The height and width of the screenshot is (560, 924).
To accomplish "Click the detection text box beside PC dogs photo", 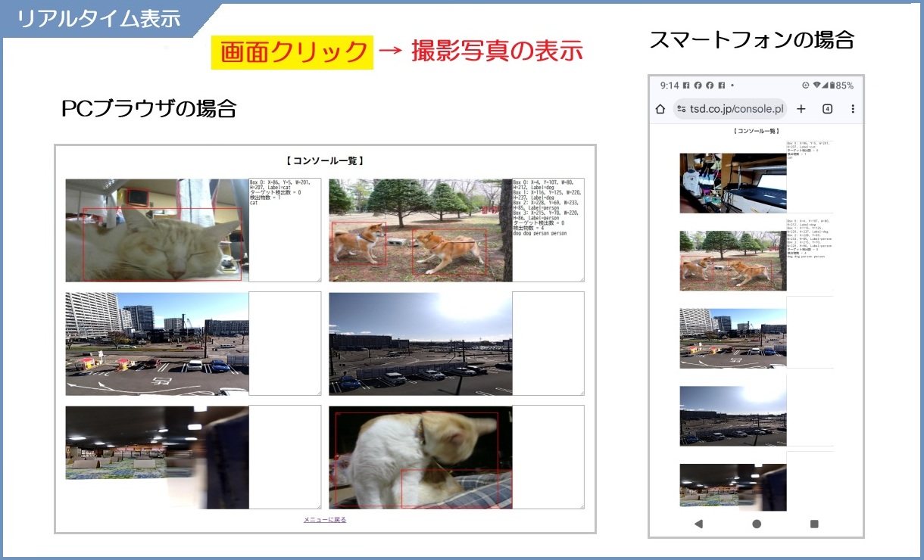I will [x=548, y=230].
